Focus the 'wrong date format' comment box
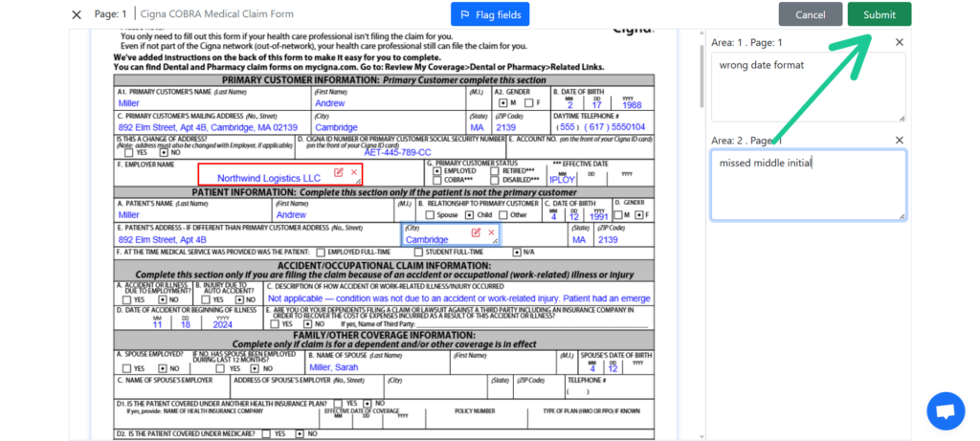 (x=808, y=87)
